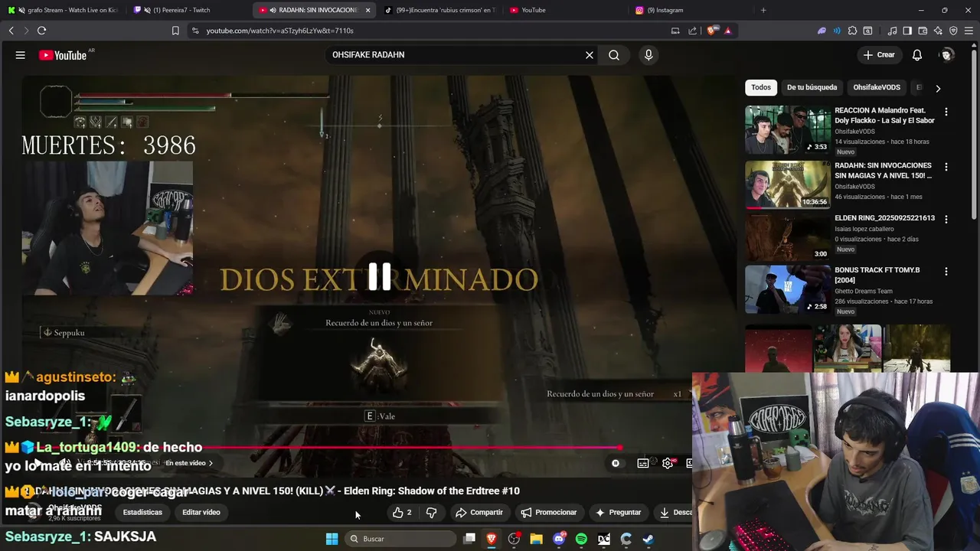This screenshot has height=551, width=980.
Task: Open player settings gear
Action: [x=668, y=463]
